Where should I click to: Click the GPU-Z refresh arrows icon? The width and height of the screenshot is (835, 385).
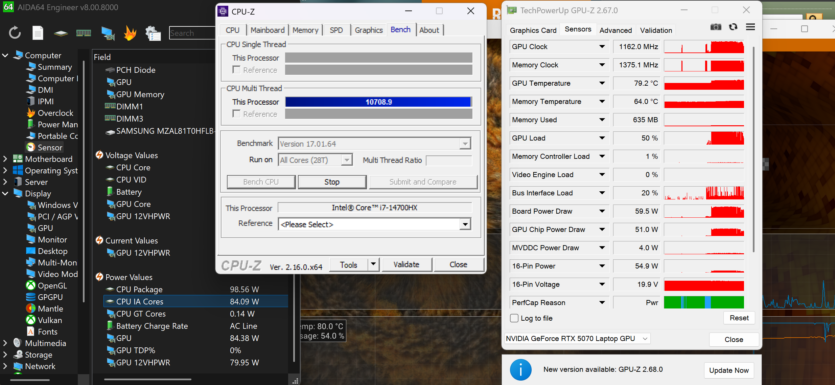point(733,27)
